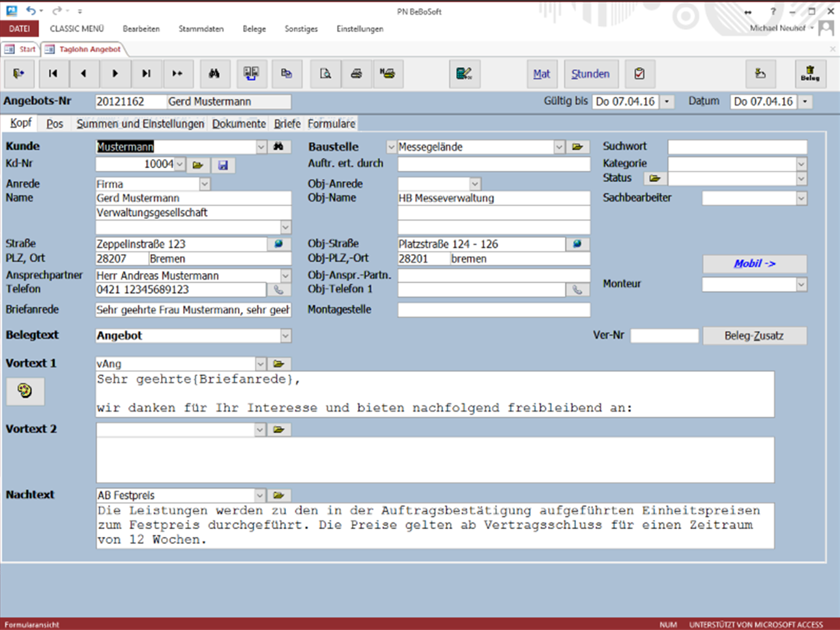The height and width of the screenshot is (630, 840).
Task: Click the Beleg delete trash icon
Action: 810,74
